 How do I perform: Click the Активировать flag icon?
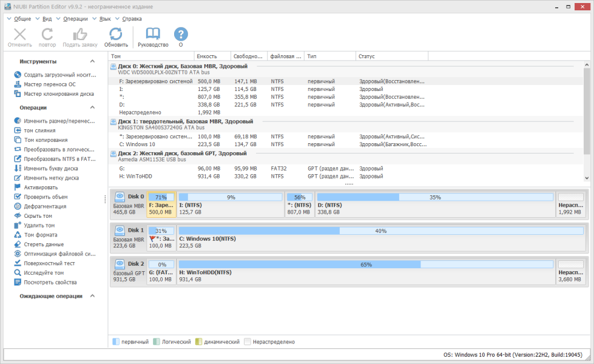pos(18,187)
